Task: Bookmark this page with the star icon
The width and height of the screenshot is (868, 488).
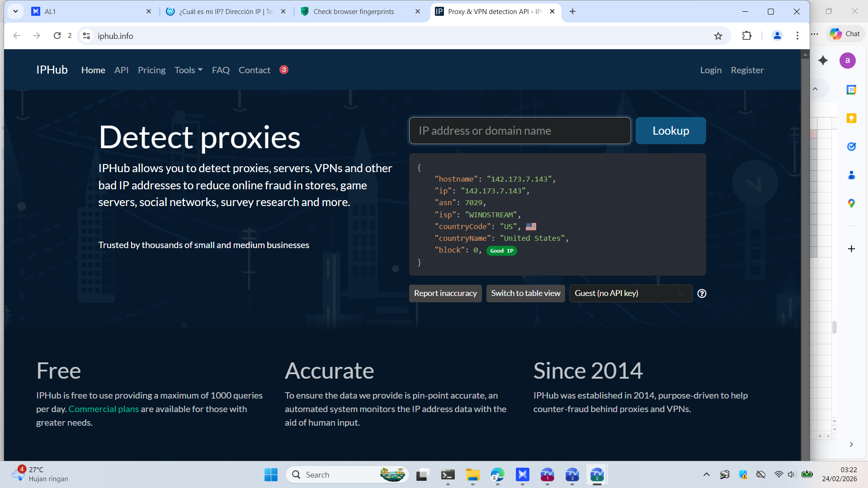Action: 718,36
